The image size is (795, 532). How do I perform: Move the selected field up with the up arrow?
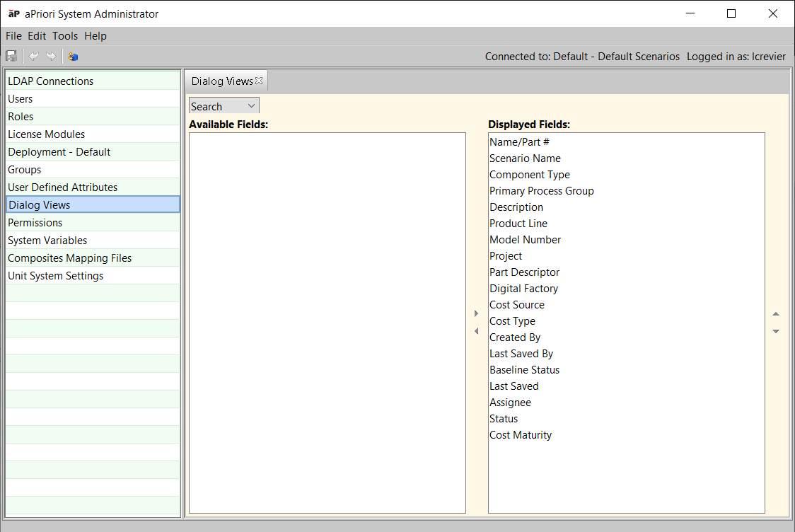tap(776, 314)
